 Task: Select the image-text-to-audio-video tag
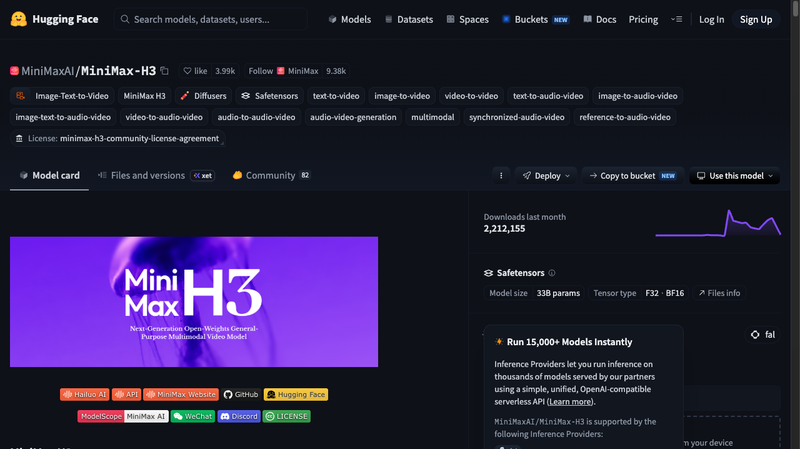click(x=63, y=117)
